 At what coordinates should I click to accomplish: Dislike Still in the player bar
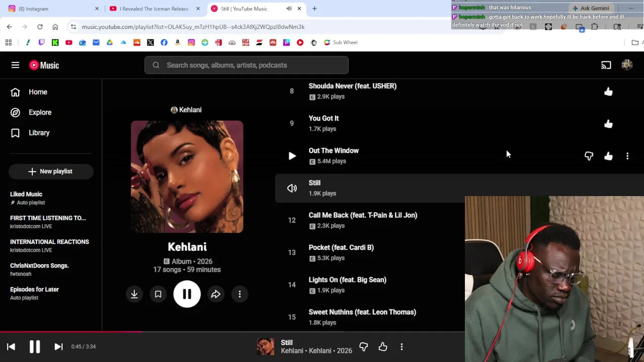coord(364,346)
